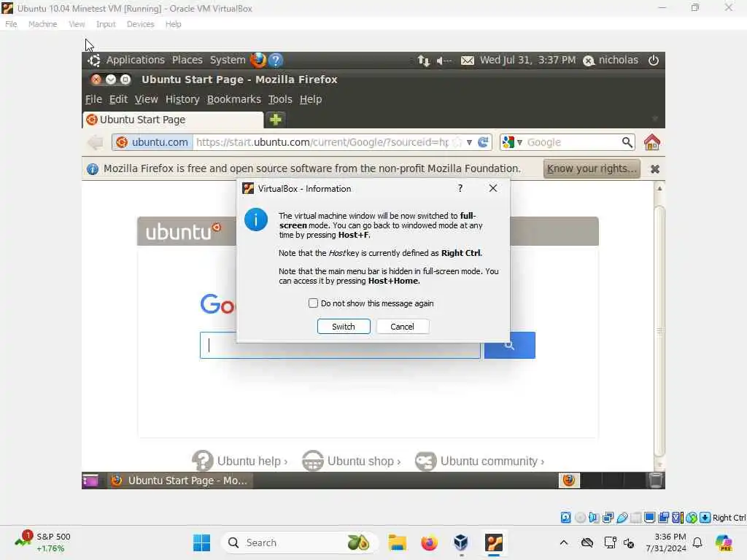The width and height of the screenshot is (747, 560).
Task: Open Firefox Bookmarks menu
Action: [234, 99]
